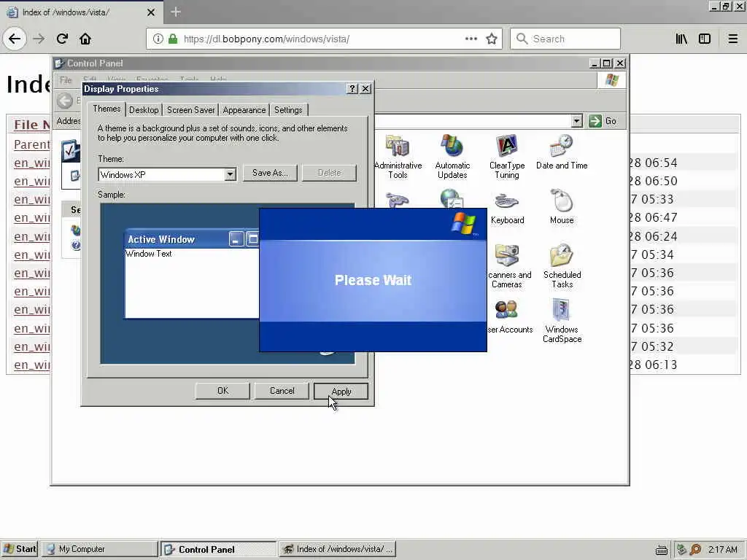Screen dimensions: 747x560
Task: Click the Start button
Action: 19,549
